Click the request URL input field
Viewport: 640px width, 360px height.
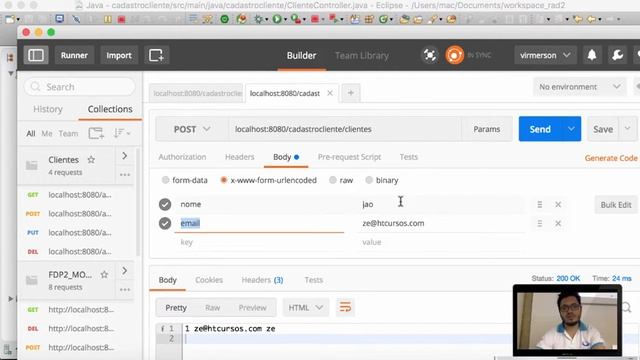pos(345,129)
